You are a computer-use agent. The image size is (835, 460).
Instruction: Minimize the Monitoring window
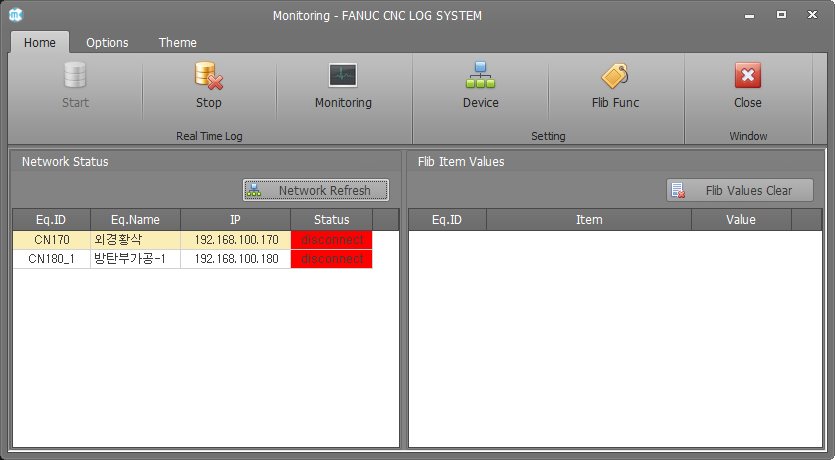749,15
